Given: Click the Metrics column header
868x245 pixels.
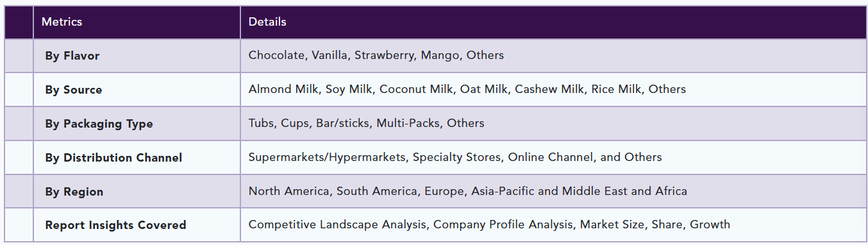Looking at the screenshot, I should [x=62, y=22].
